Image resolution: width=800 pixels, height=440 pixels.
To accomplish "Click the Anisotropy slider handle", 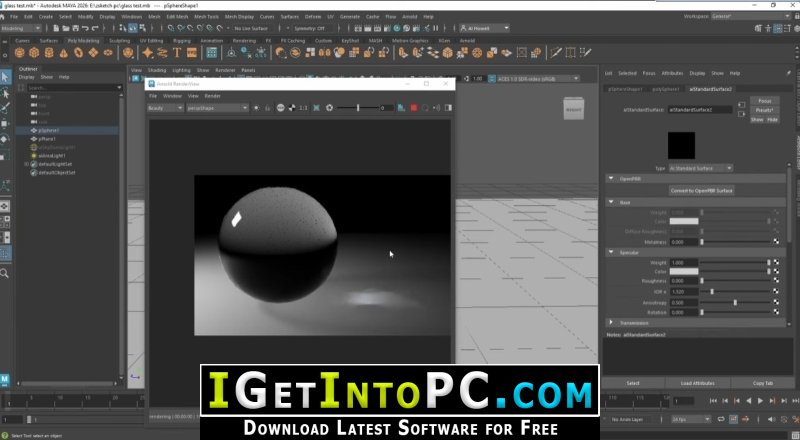I will [x=735, y=302].
